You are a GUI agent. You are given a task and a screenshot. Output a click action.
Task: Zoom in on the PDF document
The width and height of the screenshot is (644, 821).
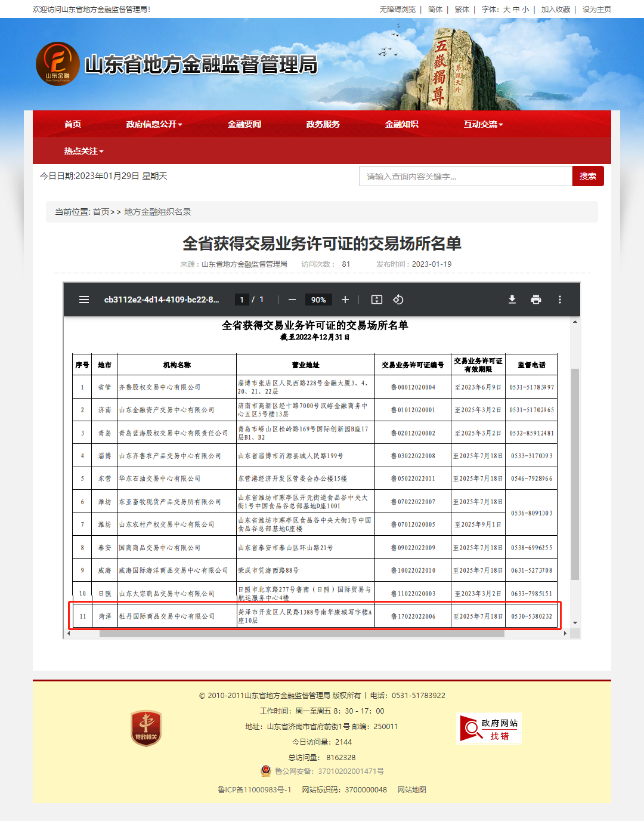[345, 300]
